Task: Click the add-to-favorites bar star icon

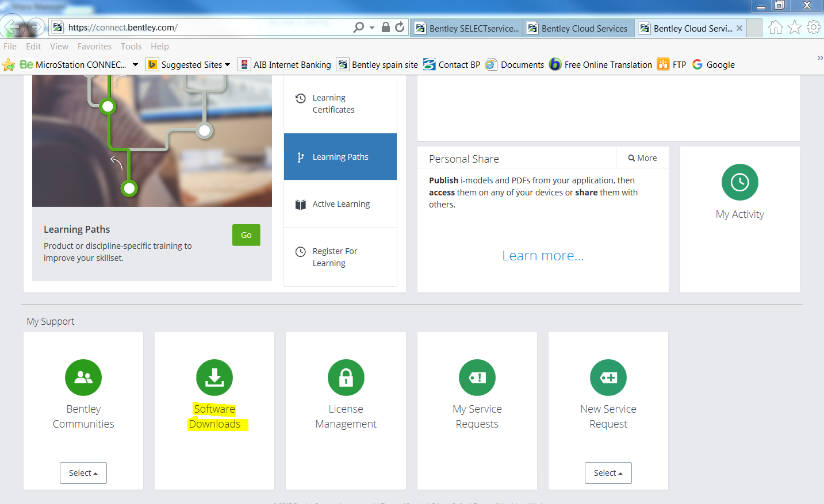Action: [9, 65]
